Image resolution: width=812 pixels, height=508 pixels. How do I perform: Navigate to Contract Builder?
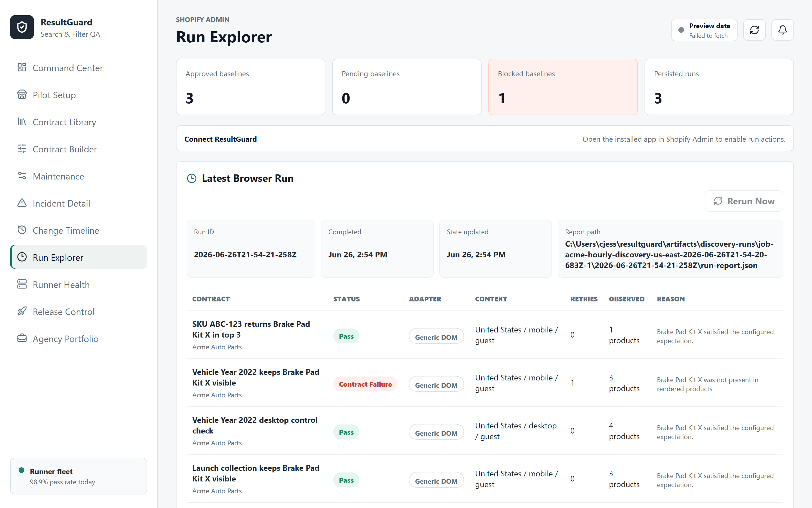[78, 149]
